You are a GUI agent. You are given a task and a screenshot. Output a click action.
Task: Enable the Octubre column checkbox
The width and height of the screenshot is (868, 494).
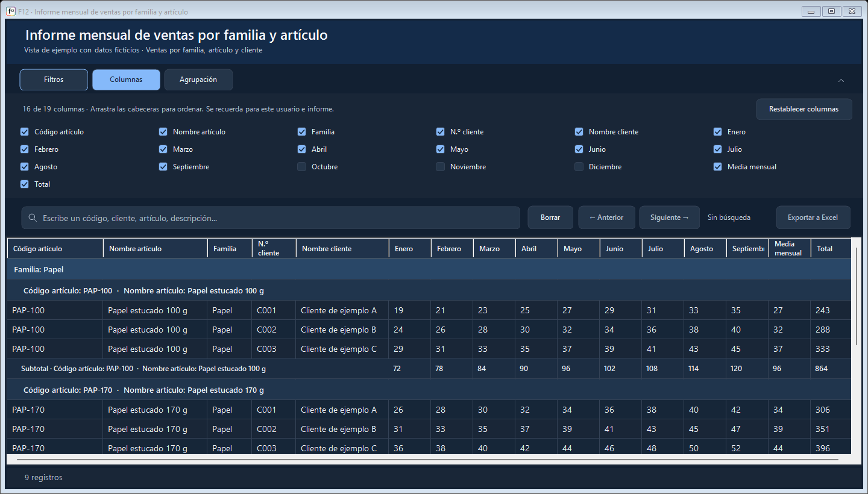coord(302,167)
